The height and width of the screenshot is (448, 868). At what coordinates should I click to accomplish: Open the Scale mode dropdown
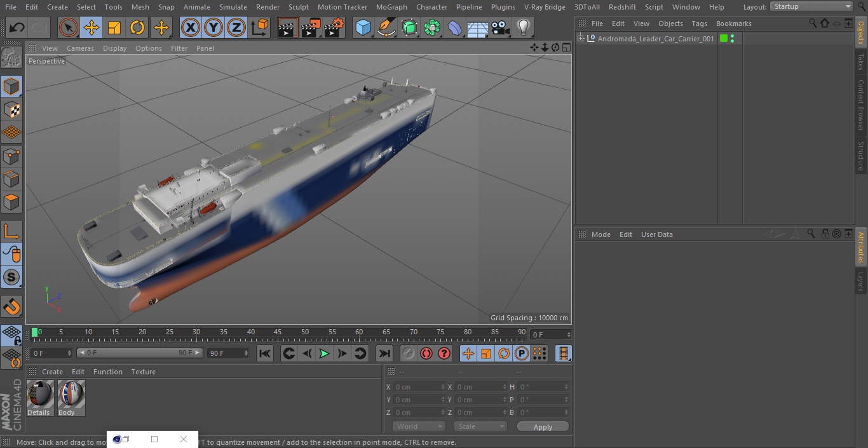tap(480, 426)
